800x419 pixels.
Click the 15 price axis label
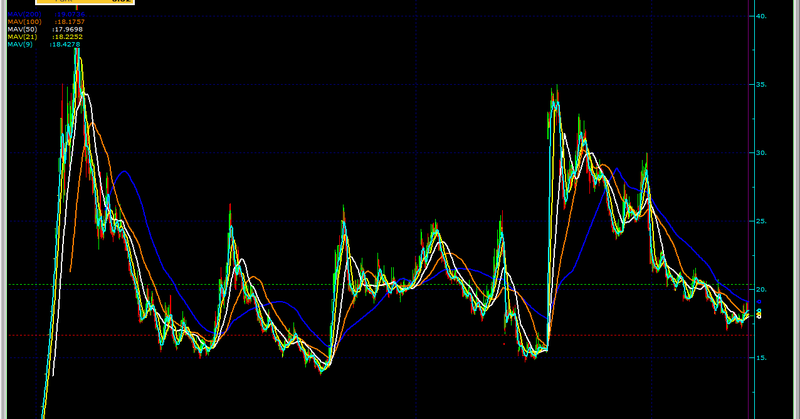tap(761, 358)
